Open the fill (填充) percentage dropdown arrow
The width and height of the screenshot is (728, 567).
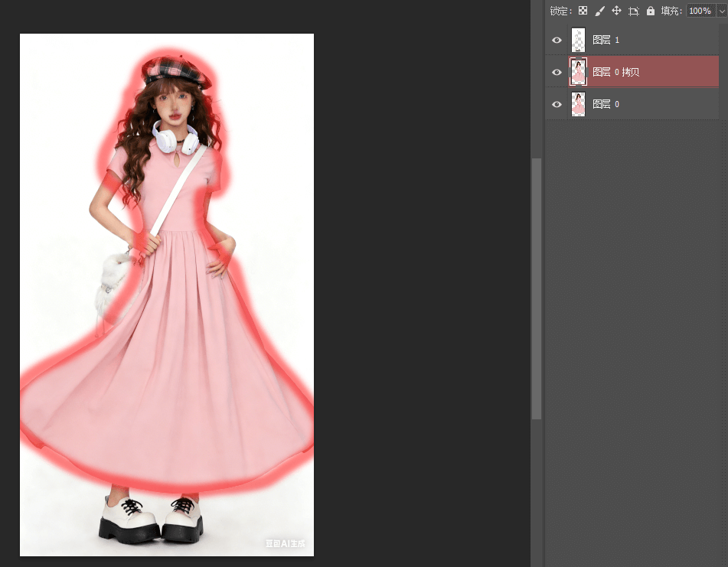(721, 11)
